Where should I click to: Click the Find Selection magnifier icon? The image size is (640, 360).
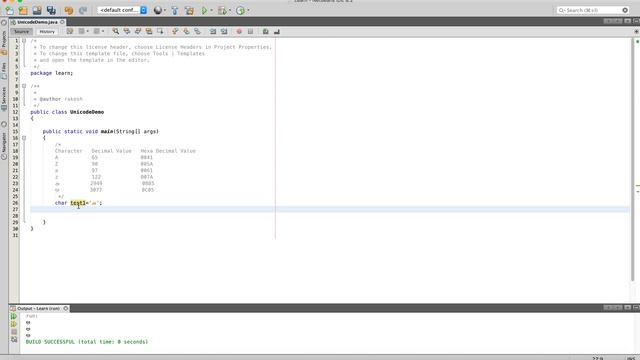[x=116, y=31]
